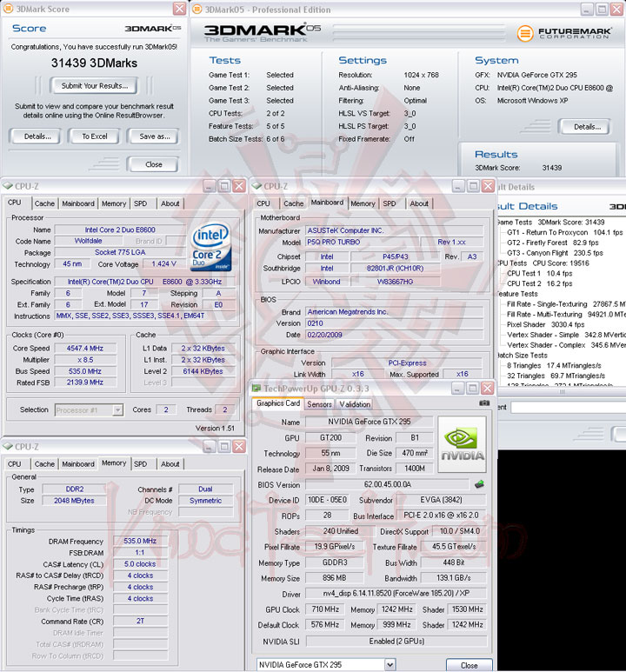Click the Save as button
626x672 pixels.
coord(155,136)
